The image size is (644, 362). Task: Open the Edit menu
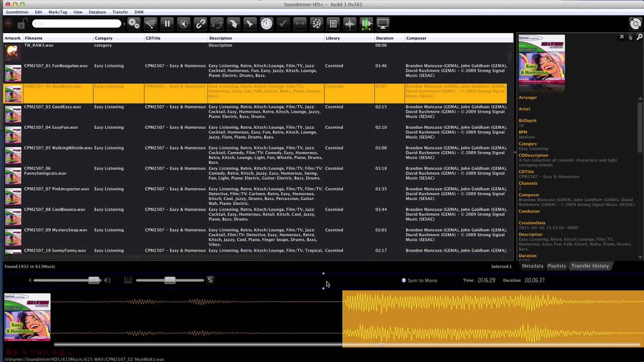pyautogui.click(x=38, y=12)
